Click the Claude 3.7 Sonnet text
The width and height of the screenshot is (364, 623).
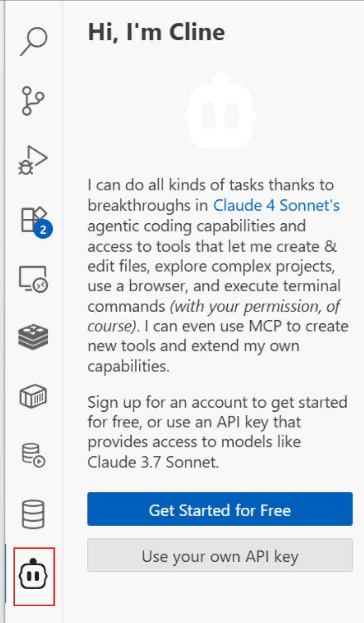click(153, 462)
